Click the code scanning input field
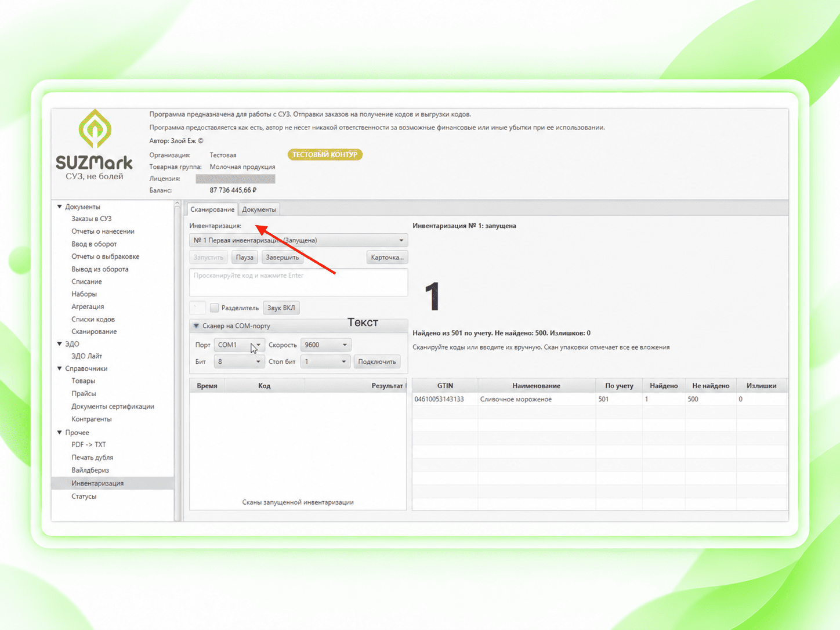The height and width of the screenshot is (630, 840). pos(298,282)
